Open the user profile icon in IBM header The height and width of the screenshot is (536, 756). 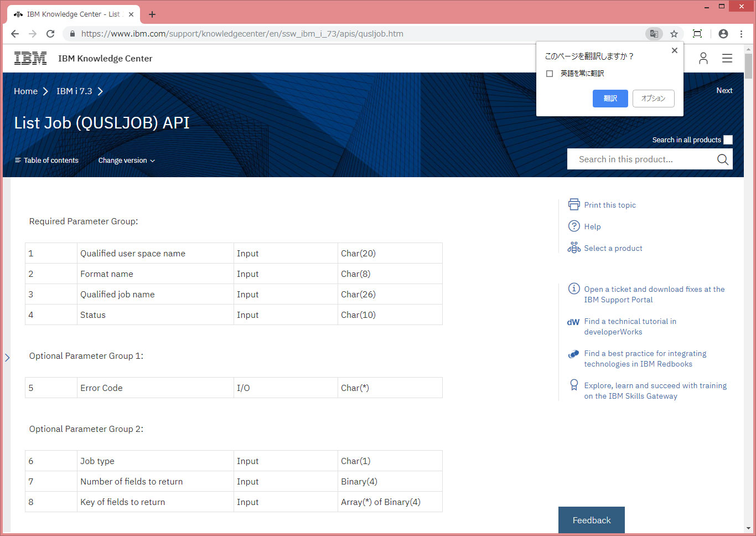click(703, 58)
